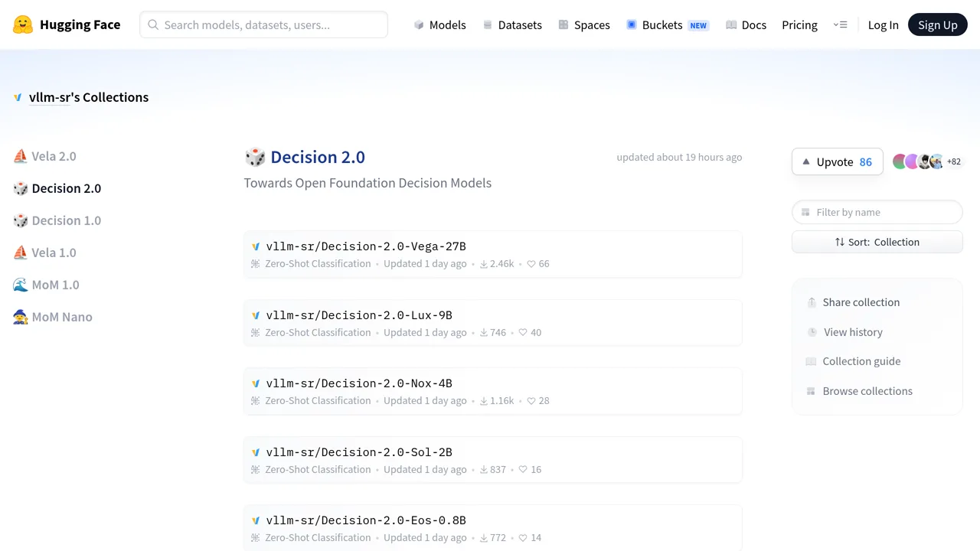Click Share collection
This screenshot has height=551, width=980.
(x=853, y=302)
